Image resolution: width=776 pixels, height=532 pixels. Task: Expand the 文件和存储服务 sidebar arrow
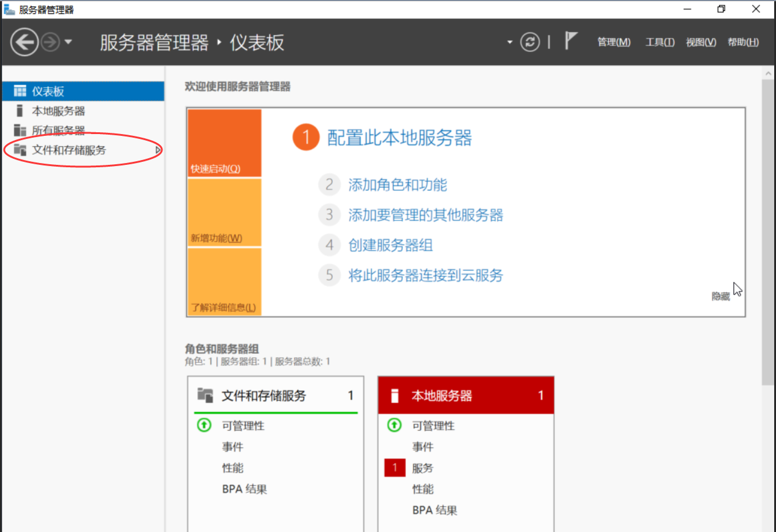(158, 150)
